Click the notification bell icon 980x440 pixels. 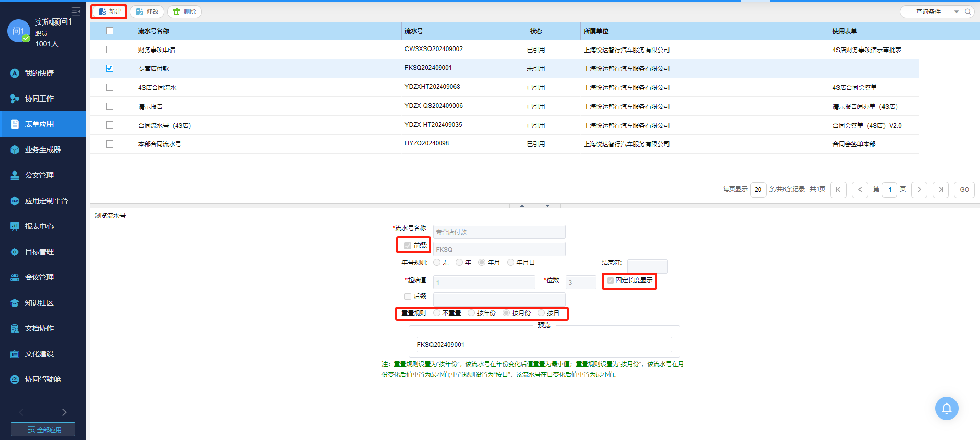pos(946,408)
